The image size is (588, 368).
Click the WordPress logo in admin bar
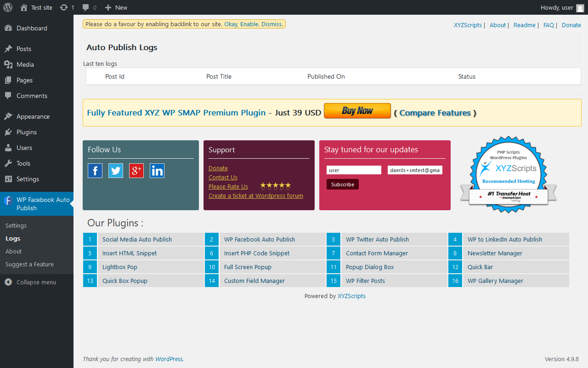[8, 7]
